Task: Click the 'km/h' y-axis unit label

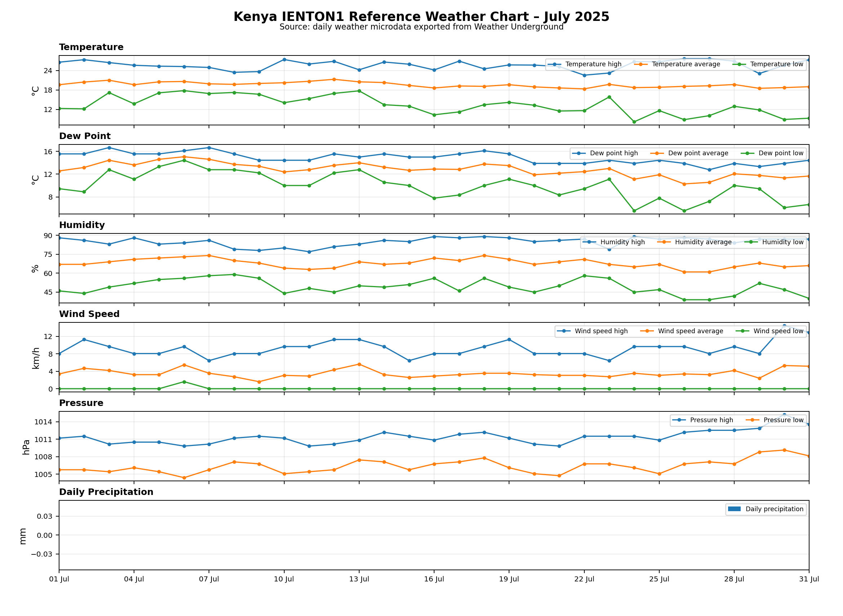Action: (x=36, y=358)
